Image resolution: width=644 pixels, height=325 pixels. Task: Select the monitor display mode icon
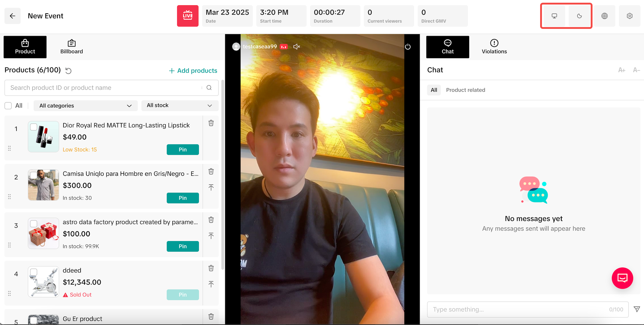click(x=554, y=16)
